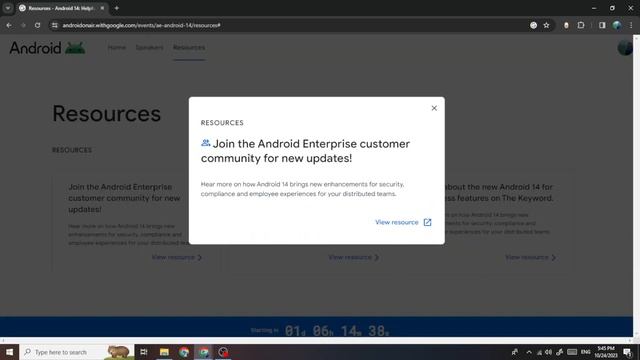
Task: Open View resource on the Keyword card
Action: (x=530, y=258)
